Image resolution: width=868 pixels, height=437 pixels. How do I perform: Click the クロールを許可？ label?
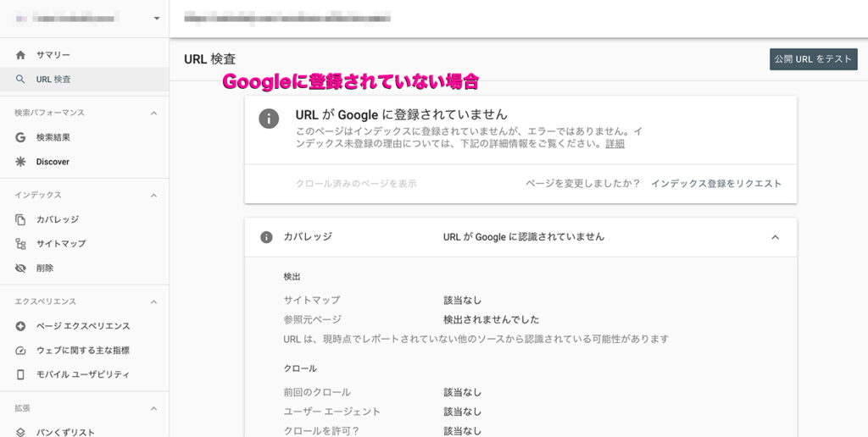click(321, 431)
